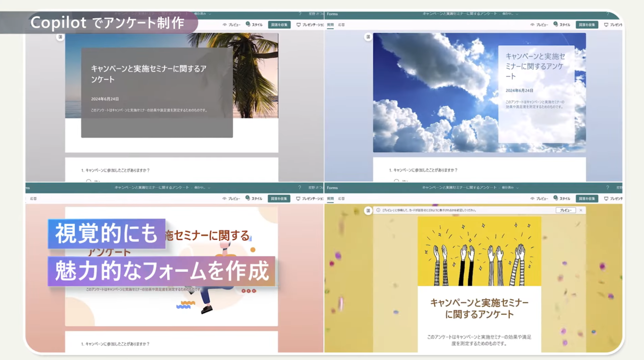The image size is (644, 360).
Task: Toggle the side pane icon beside the palm-tree header
Action: [x=60, y=37]
